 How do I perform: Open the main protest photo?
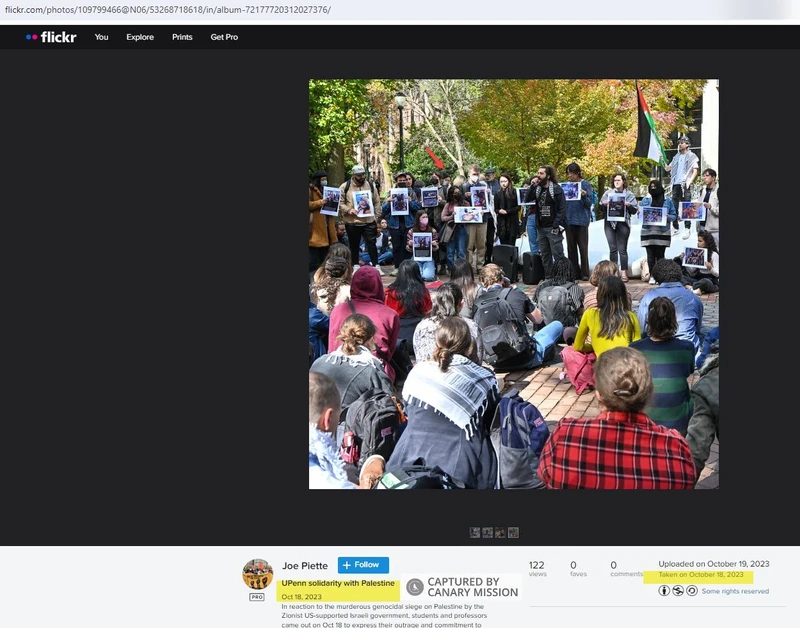pyautogui.click(x=513, y=284)
